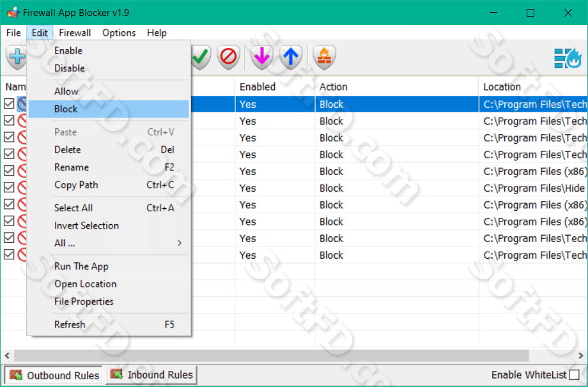Click Block cell in the Program Files\Hide row
The width and height of the screenshot is (588, 387).
pos(397,188)
